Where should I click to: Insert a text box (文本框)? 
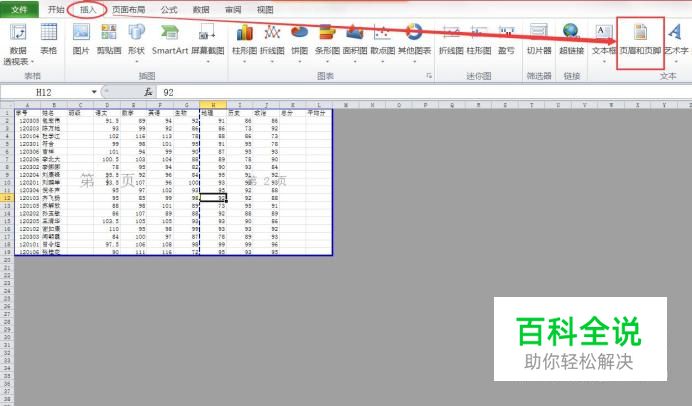click(604, 43)
